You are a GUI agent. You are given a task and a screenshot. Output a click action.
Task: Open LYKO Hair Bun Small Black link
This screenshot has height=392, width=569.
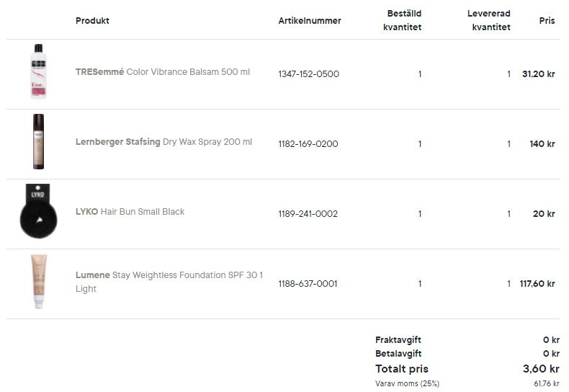tap(130, 212)
